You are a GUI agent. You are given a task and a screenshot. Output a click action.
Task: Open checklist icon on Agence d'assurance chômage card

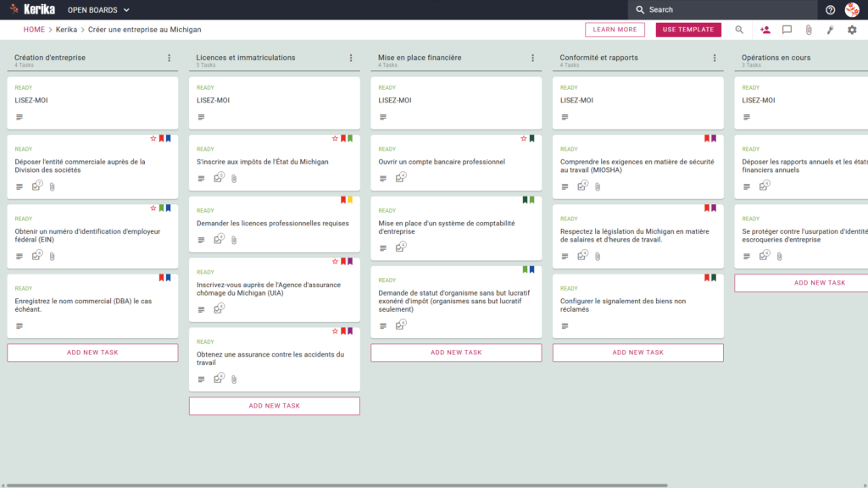click(x=219, y=308)
